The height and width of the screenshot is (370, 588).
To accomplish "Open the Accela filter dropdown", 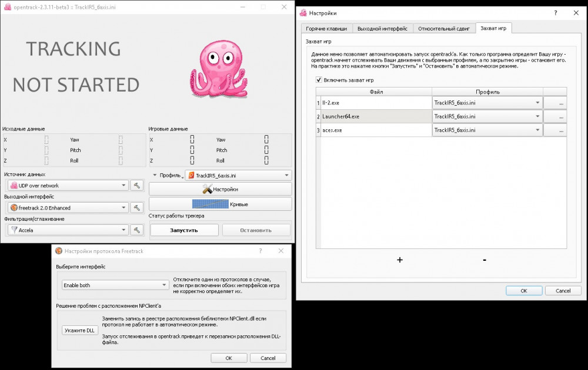I will pos(68,230).
